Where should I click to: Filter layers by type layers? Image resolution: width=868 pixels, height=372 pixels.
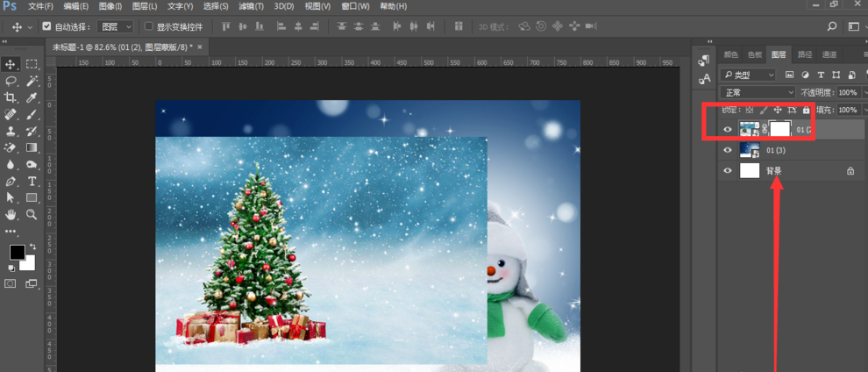[x=821, y=75]
